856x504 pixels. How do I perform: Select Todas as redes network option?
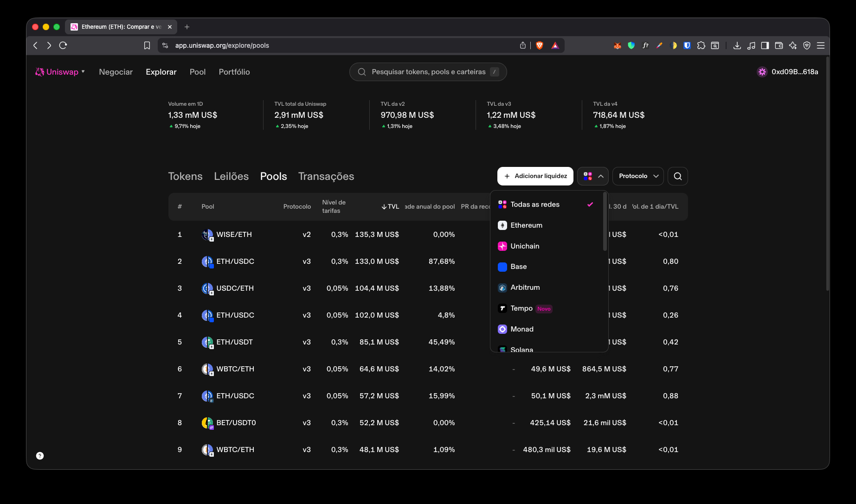[x=546, y=204]
